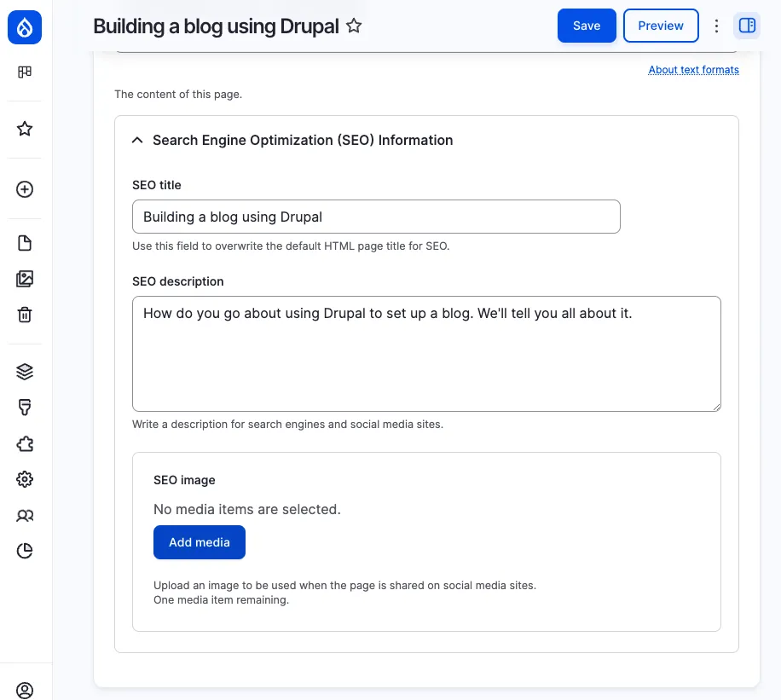
Task: Collapse the Search Engine Optimization section
Action: click(x=137, y=140)
